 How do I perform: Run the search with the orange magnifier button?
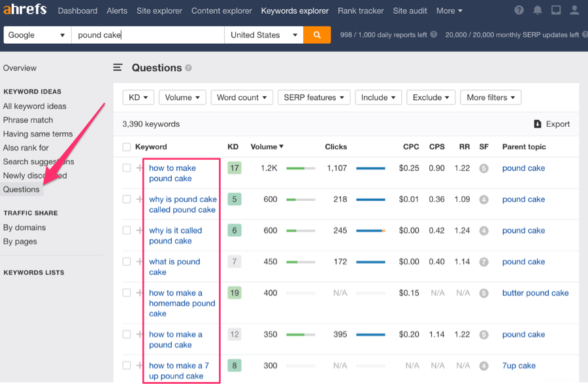[x=317, y=35]
